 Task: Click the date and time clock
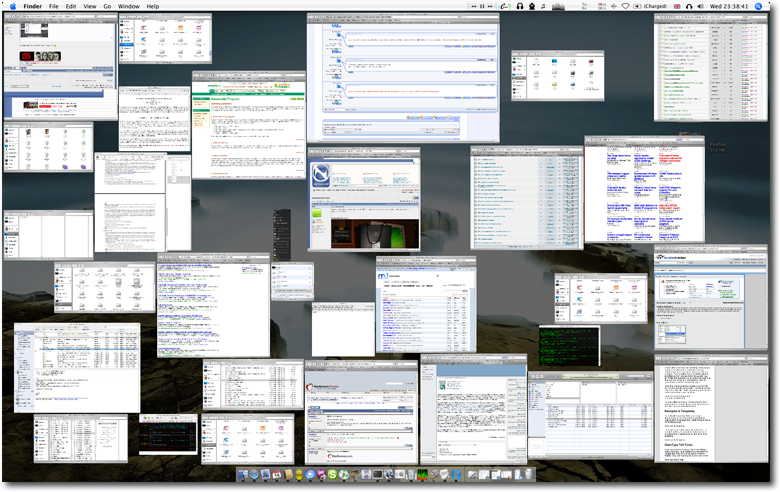(729, 6)
